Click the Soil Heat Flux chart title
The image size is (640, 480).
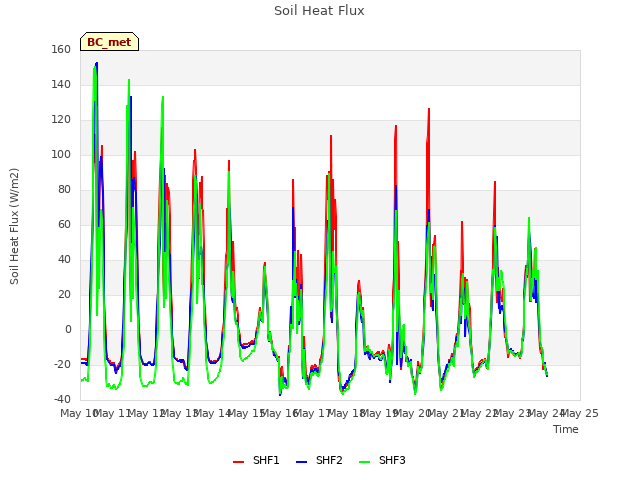pyautogui.click(x=319, y=11)
